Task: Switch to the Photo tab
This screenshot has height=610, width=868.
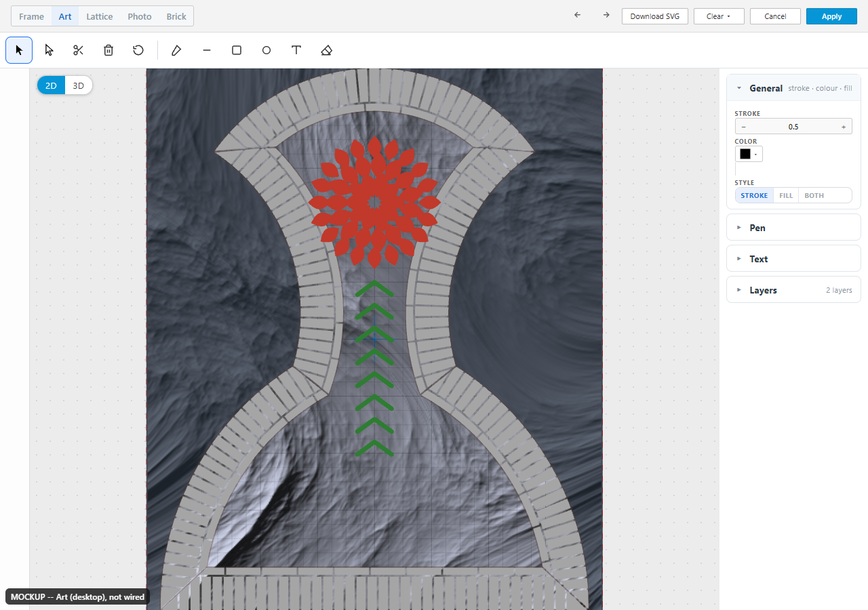Action: coord(140,16)
